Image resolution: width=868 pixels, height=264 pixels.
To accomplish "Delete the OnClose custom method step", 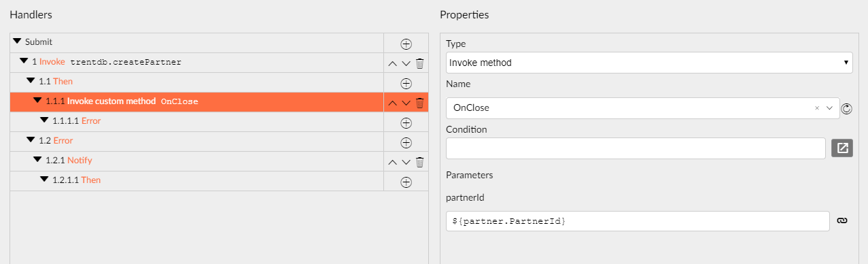I will point(419,103).
